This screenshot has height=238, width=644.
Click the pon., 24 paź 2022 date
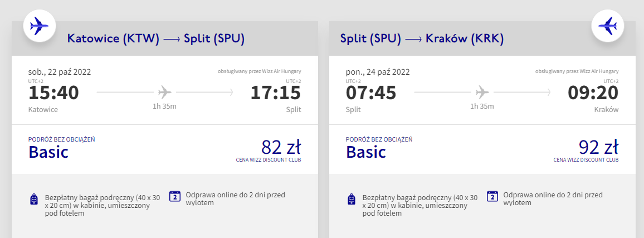(378, 72)
